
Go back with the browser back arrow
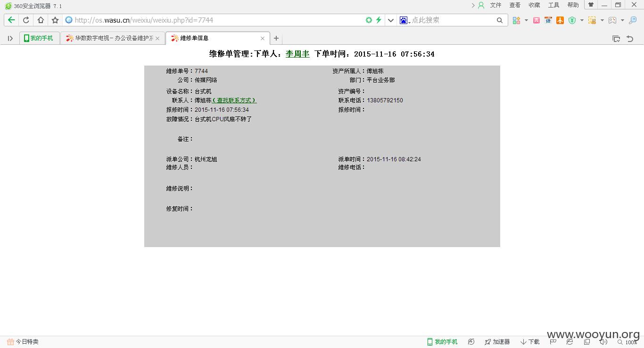pyautogui.click(x=11, y=20)
